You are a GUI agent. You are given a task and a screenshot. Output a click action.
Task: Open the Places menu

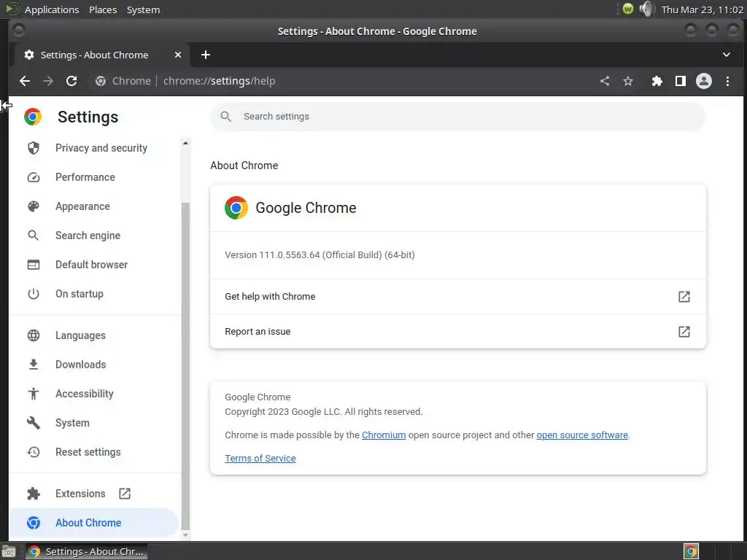(103, 9)
